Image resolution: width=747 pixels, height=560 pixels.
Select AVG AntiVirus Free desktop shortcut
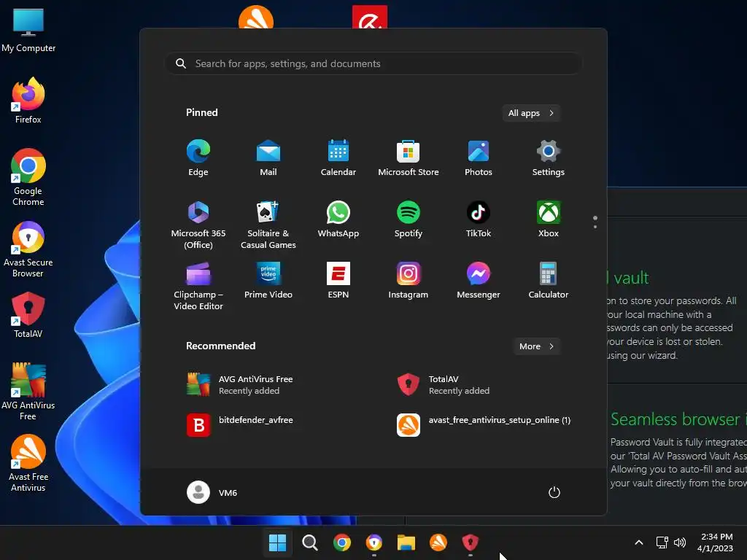tap(28, 392)
